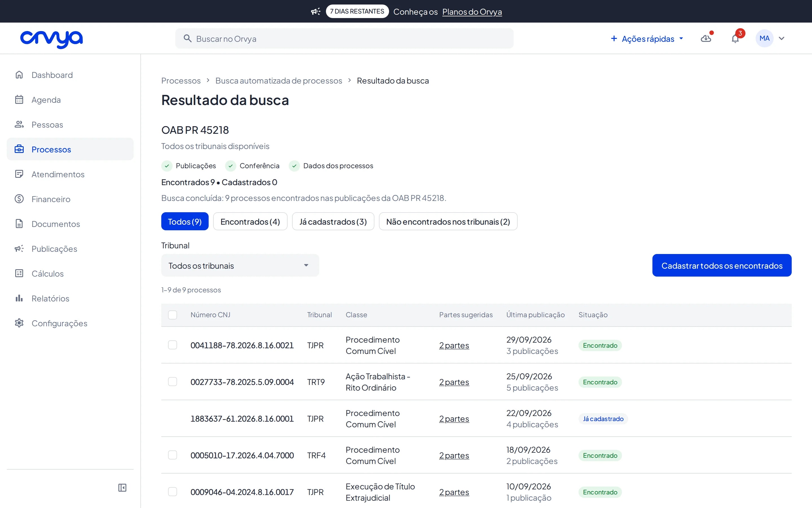
Task: Focus the Buscar no Orvya search field
Action: (344, 39)
